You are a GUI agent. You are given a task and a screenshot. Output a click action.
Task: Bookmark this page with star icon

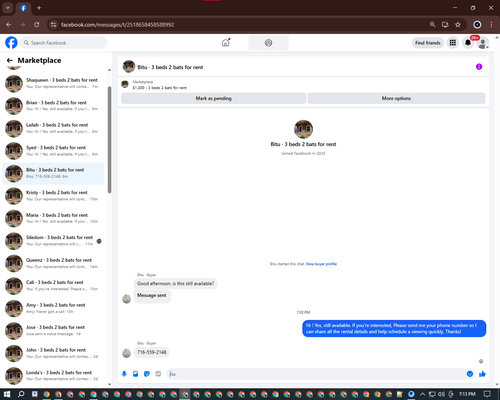click(x=458, y=25)
